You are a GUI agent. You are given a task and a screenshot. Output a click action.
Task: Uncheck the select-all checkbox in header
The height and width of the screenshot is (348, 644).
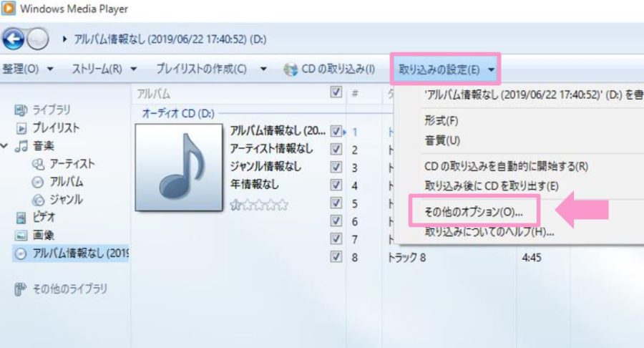[x=336, y=92]
